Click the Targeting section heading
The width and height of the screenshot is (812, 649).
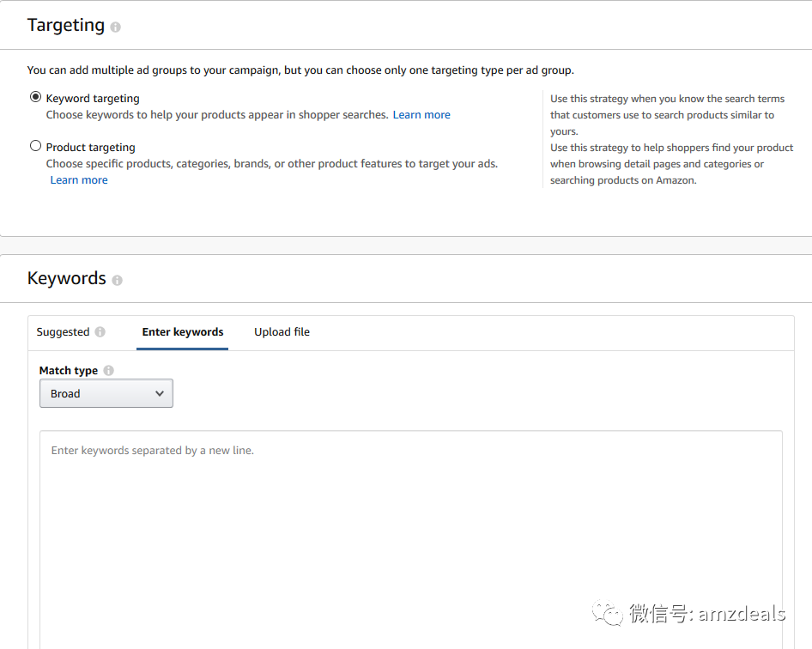click(66, 26)
